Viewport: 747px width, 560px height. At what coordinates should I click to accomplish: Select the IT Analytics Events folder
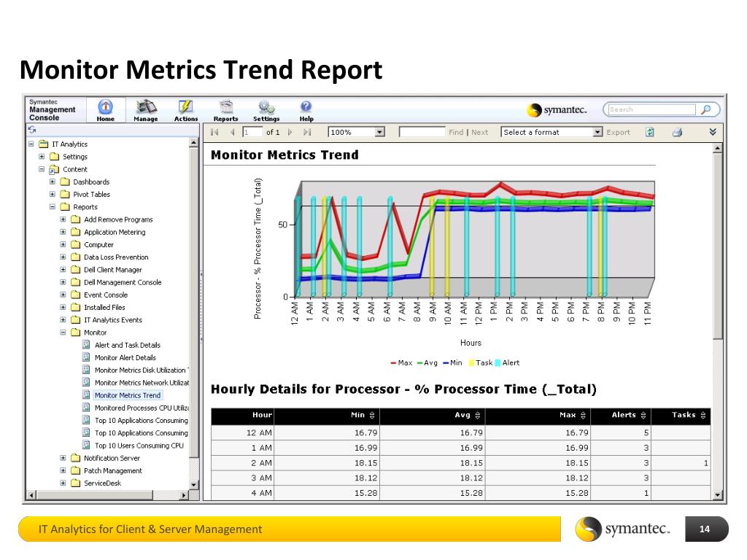(113, 320)
